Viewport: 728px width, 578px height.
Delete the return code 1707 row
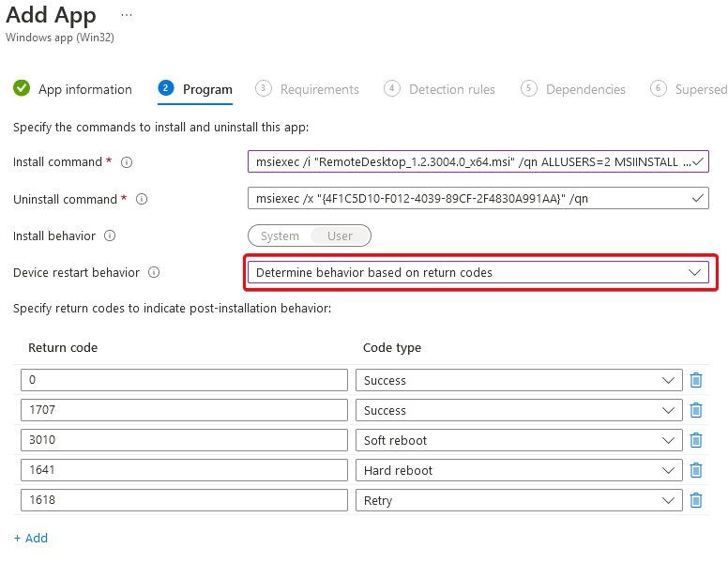[x=695, y=410]
